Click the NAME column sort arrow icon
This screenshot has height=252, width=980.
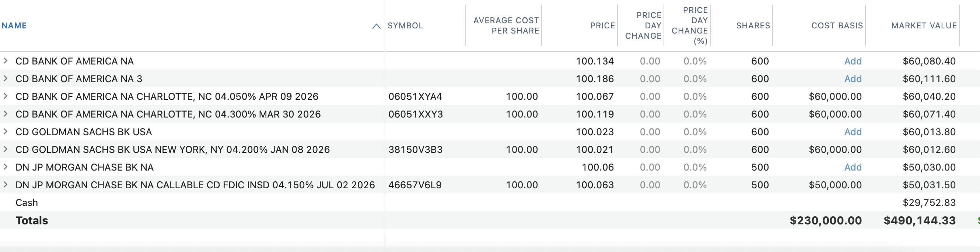376,26
